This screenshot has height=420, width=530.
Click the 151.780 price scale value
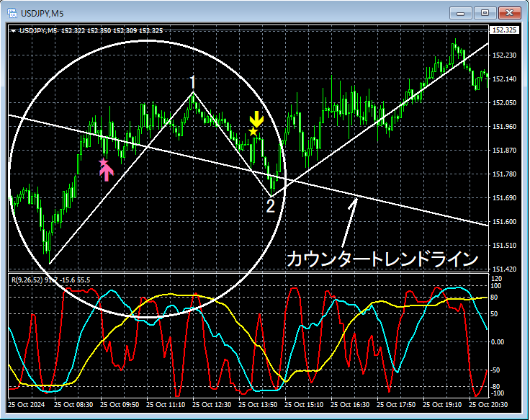[504, 174]
